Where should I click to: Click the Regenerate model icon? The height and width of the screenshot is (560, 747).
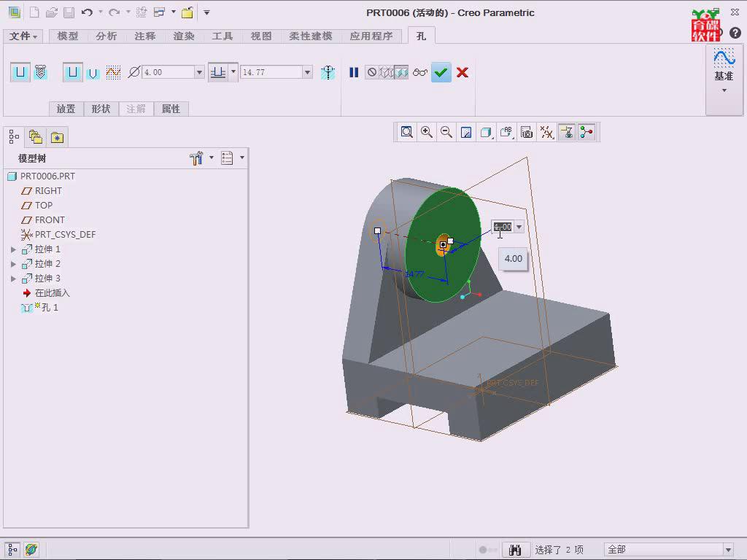(141, 12)
